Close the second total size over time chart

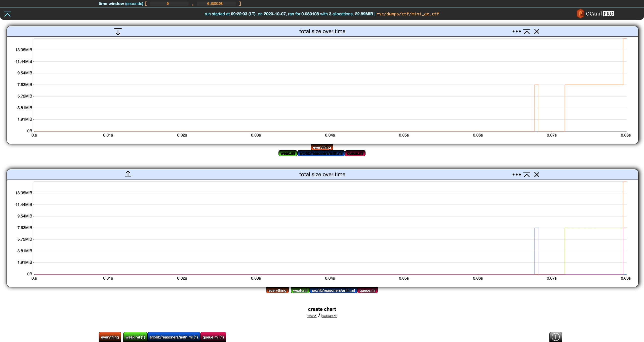pyautogui.click(x=537, y=175)
